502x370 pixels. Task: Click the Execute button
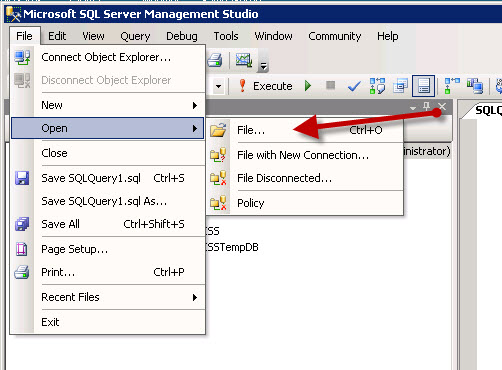coord(266,86)
